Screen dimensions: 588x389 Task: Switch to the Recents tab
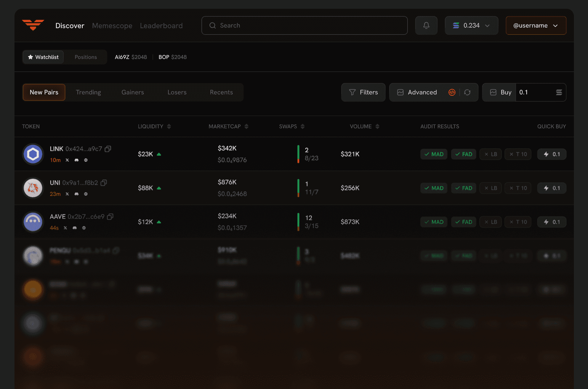[x=221, y=92]
